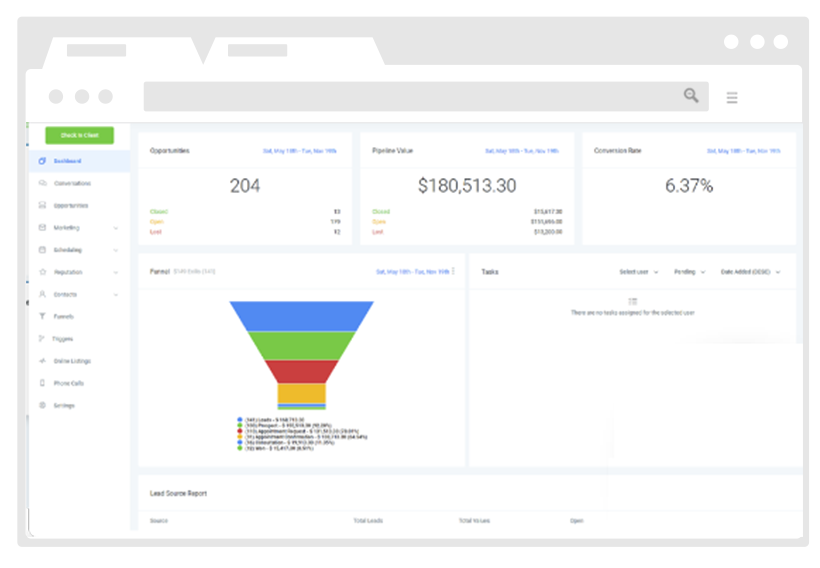Open Phone Calls icon in sidebar
820x568 pixels.
click(x=42, y=383)
